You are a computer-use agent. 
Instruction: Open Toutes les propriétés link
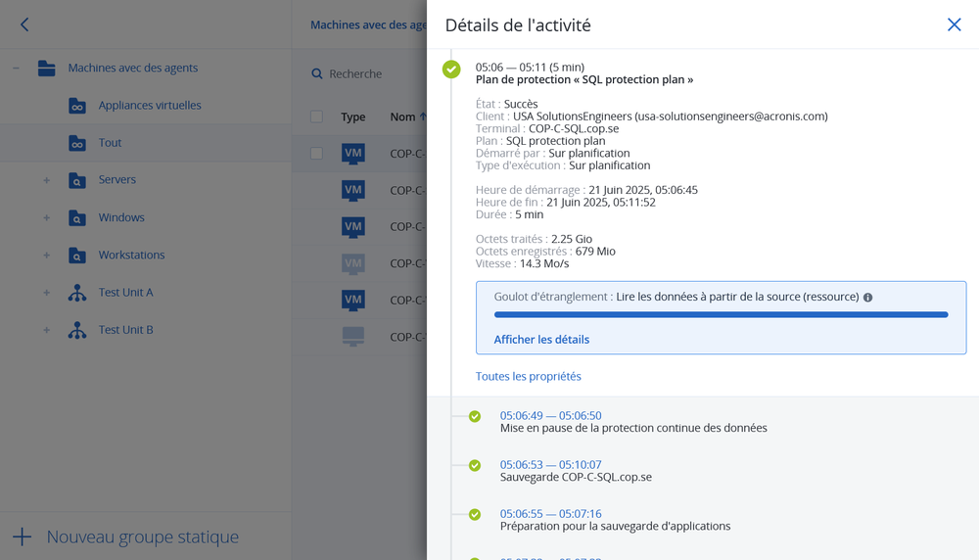(528, 376)
